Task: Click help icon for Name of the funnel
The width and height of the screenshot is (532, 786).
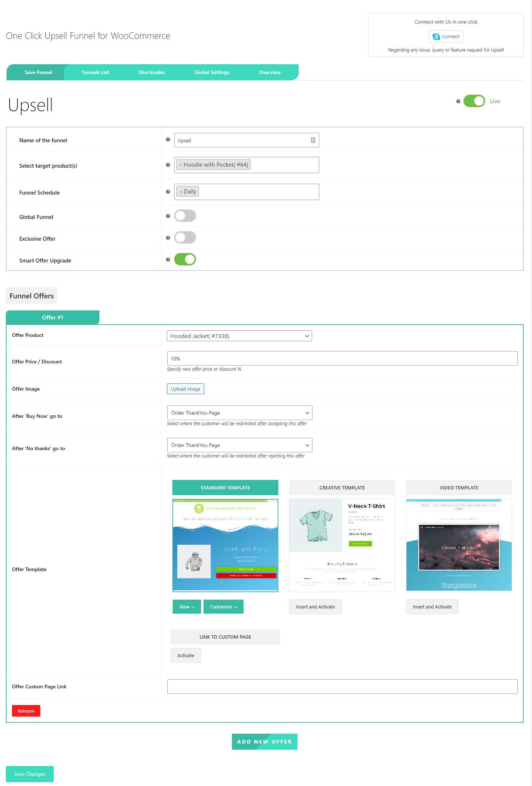Action: point(168,139)
